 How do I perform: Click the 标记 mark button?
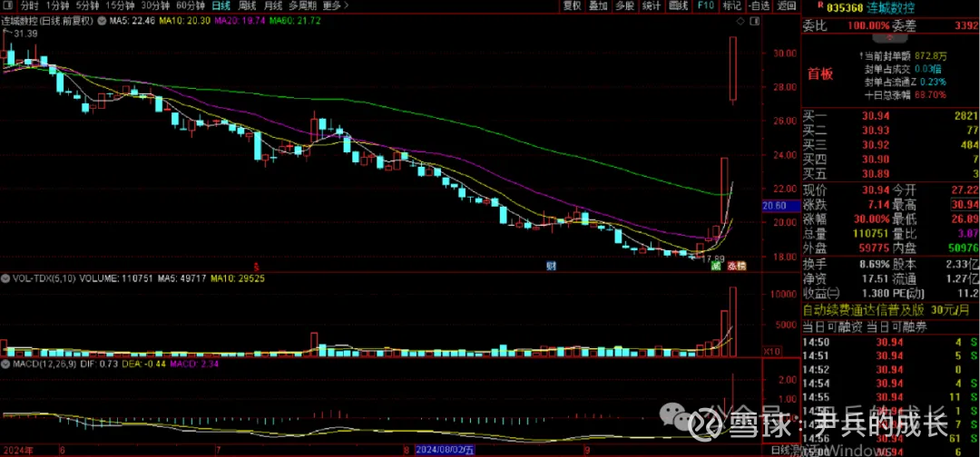pos(731,6)
